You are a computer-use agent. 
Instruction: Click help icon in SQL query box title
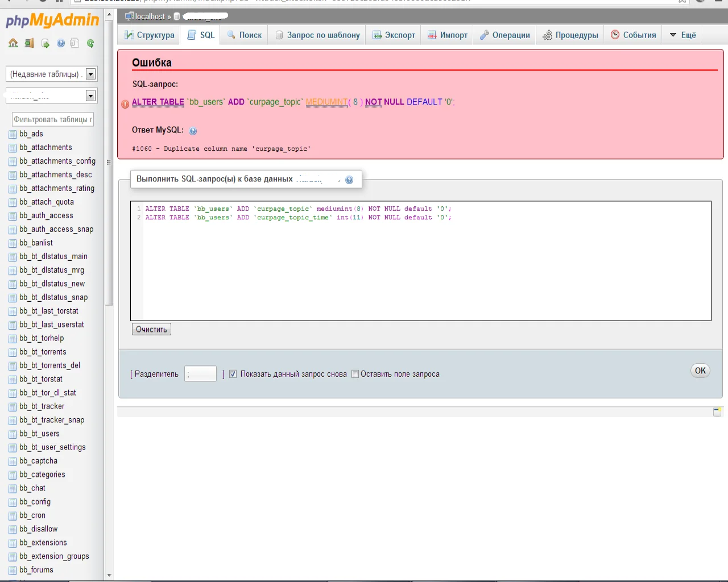point(349,180)
